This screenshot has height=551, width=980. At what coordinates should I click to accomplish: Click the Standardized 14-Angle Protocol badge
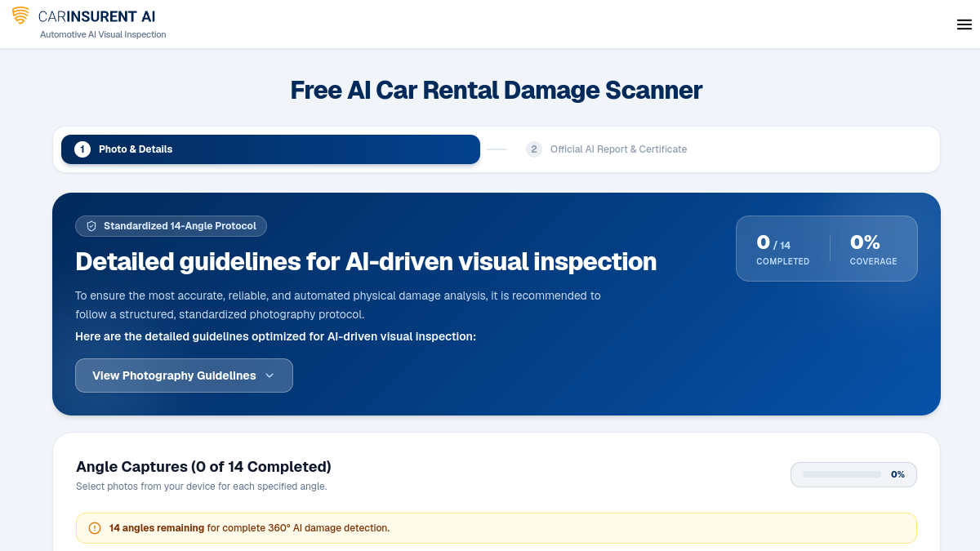[x=171, y=226]
